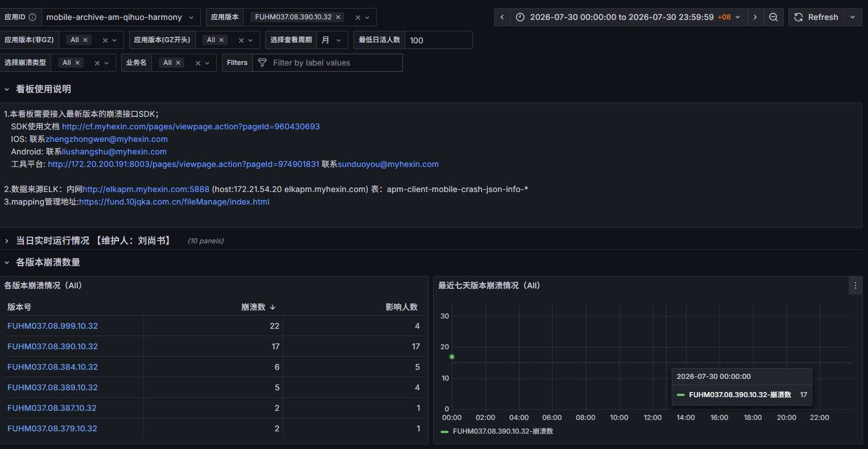Open the time range picker 2026-07-30

pyautogui.click(x=629, y=17)
